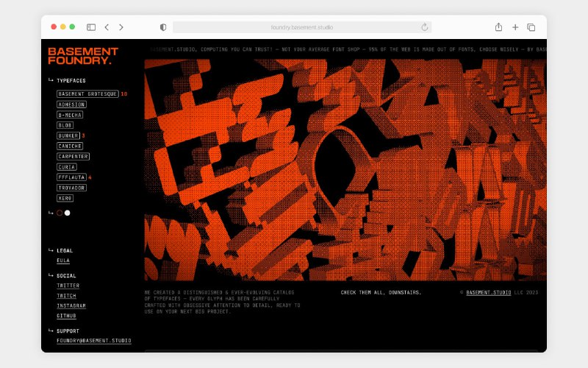Select the Carpenter typeface
This screenshot has height=368, width=588.
73,156
